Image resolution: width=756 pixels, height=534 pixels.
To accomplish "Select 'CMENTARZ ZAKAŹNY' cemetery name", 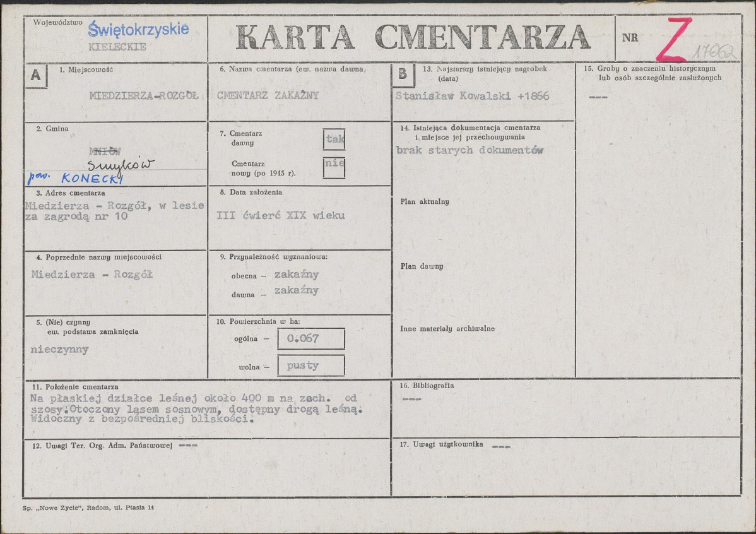I will tap(268, 95).
